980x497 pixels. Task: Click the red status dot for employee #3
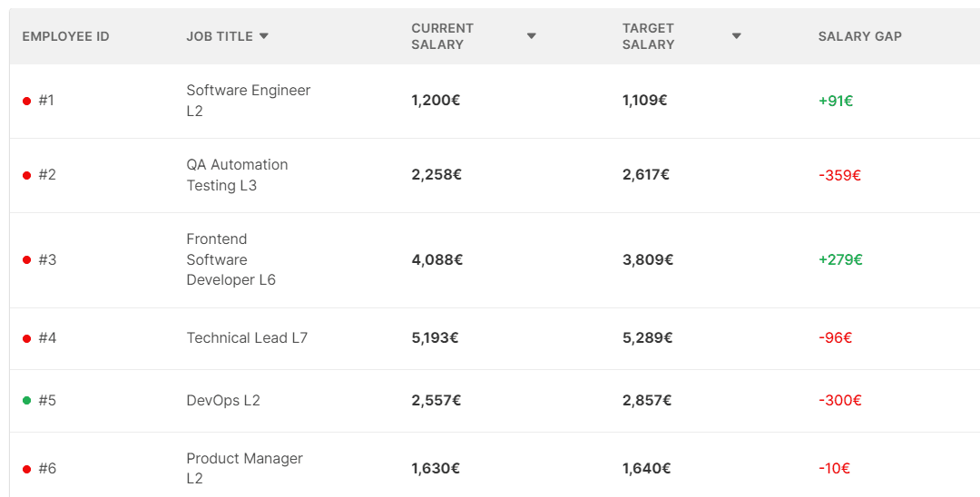click(x=27, y=260)
